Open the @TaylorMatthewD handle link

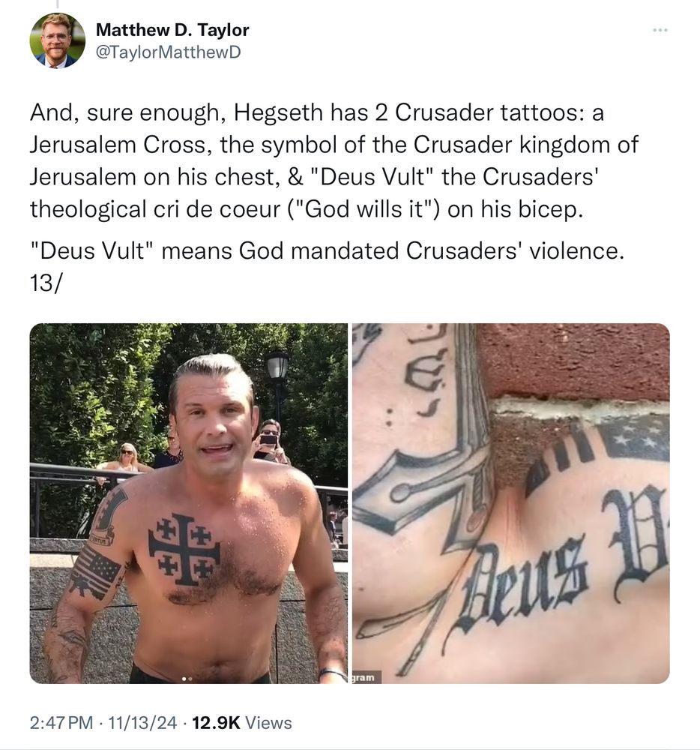coord(169,52)
